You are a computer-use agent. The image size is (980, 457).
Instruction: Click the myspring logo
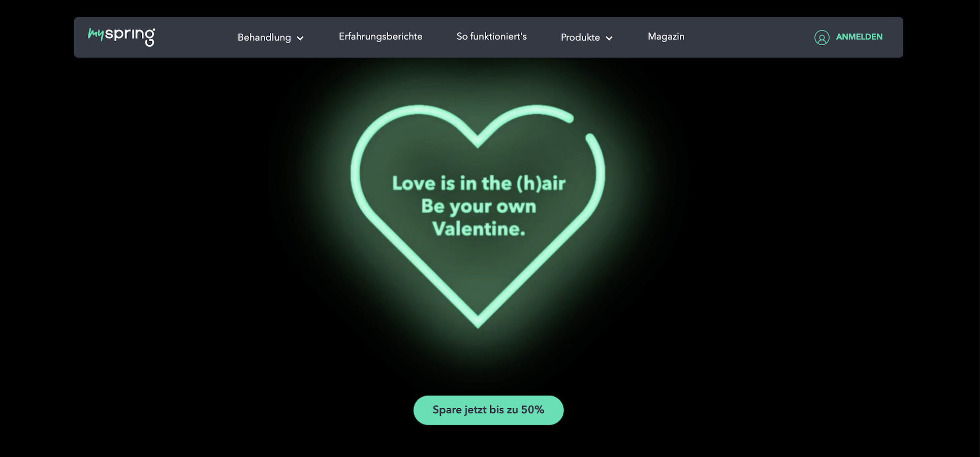pyautogui.click(x=121, y=37)
